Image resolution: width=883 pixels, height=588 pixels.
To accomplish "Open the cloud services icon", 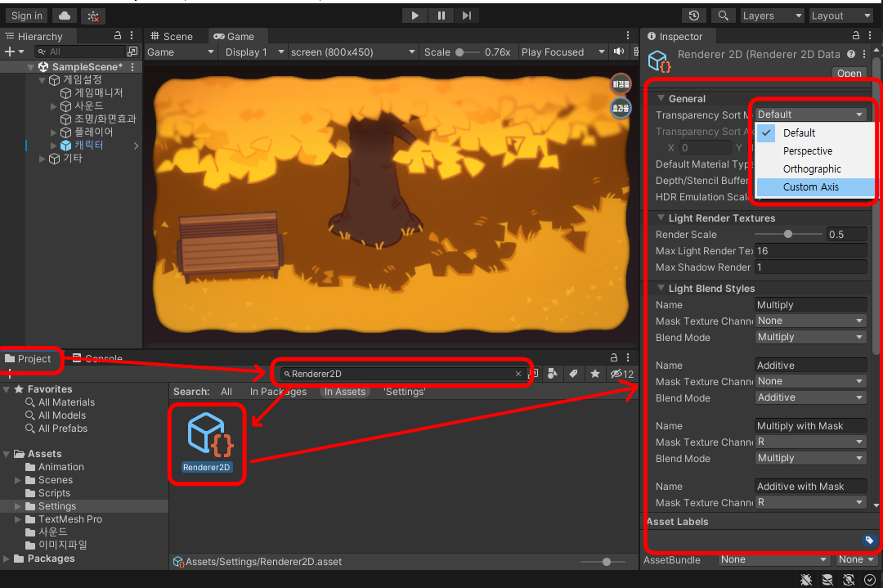I will (65, 16).
